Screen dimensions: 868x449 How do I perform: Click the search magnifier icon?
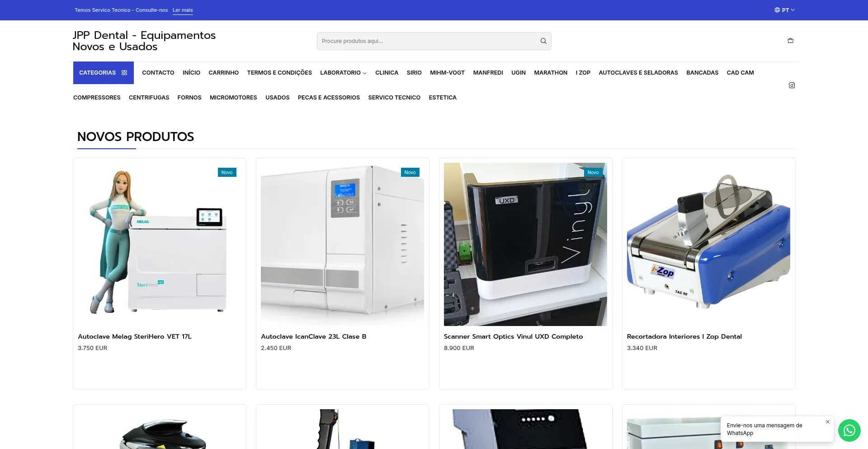pos(543,41)
